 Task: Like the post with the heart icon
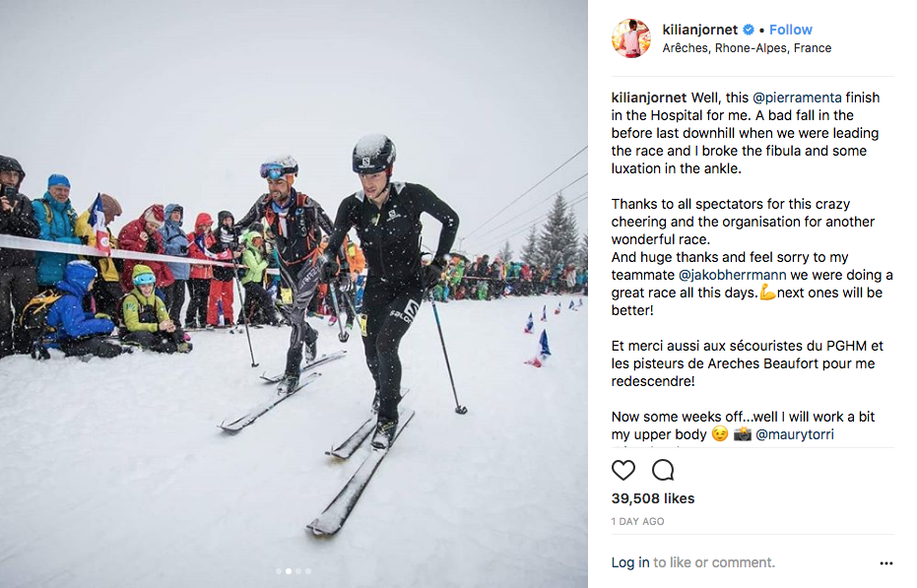[x=622, y=470]
